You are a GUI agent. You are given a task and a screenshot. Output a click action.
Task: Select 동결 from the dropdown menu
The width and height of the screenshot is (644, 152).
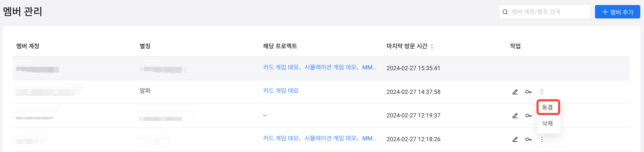[x=548, y=107]
